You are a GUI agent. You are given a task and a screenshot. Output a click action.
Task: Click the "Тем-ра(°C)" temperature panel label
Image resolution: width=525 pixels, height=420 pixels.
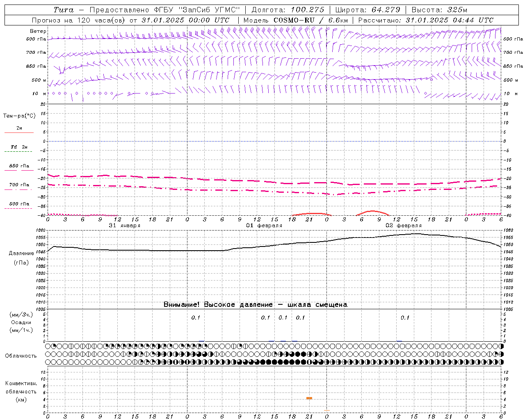pos(19,116)
